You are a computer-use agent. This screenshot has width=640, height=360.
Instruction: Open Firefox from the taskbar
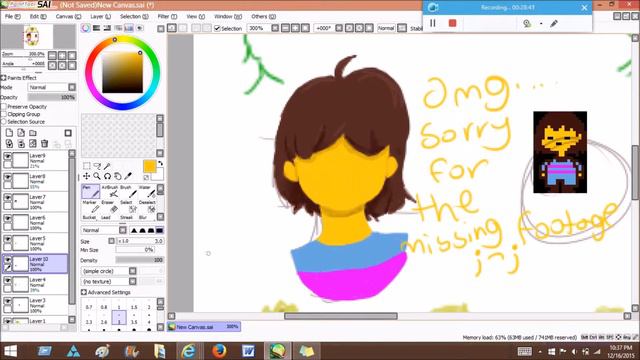click(219, 351)
